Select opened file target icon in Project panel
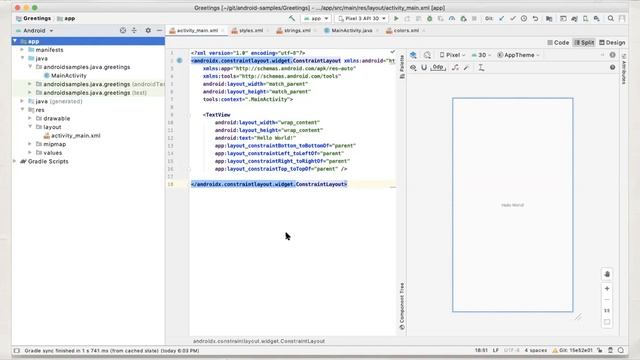 (x=123, y=30)
